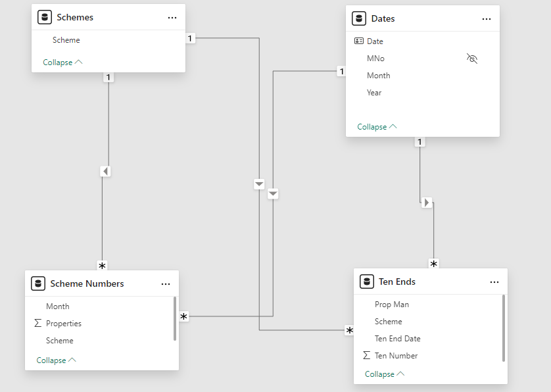Click the many marker above Scheme Numbers table
551x392 pixels.
point(102,266)
